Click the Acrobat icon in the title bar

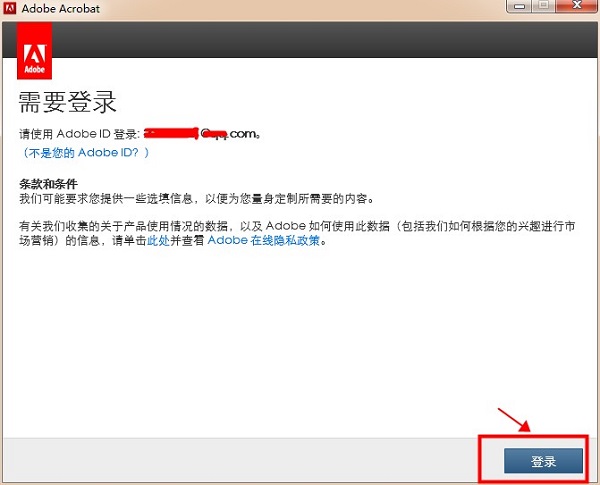10,8
